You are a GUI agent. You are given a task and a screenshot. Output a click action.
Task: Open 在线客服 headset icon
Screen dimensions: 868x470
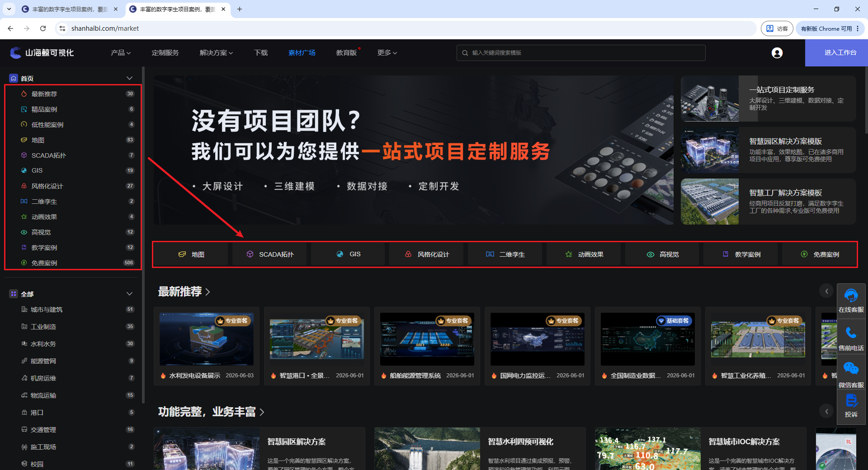pos(851,296)
